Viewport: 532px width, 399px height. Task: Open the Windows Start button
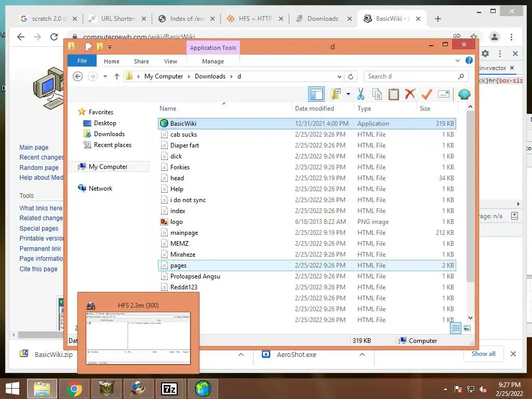click(x=12, y=389)
